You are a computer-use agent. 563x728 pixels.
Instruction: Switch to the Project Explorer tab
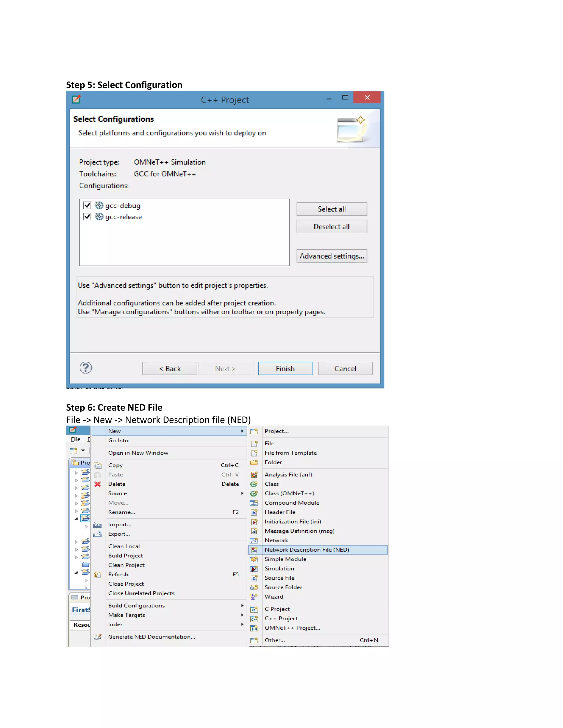(x=80, y=463)
